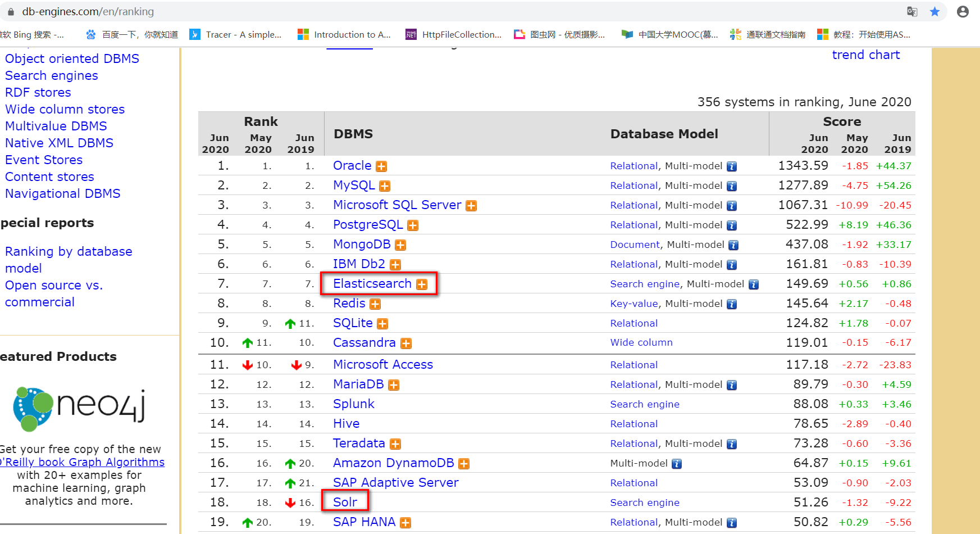Click the info icon in Oracle's model column

pos(732,166)
